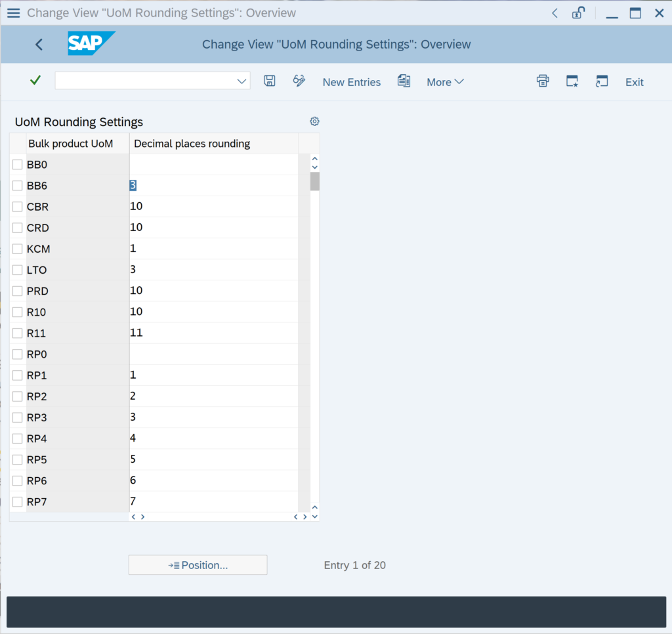Select the BB6 row checkbox
This screenshot has height=634, width=672.
(17, 186)
